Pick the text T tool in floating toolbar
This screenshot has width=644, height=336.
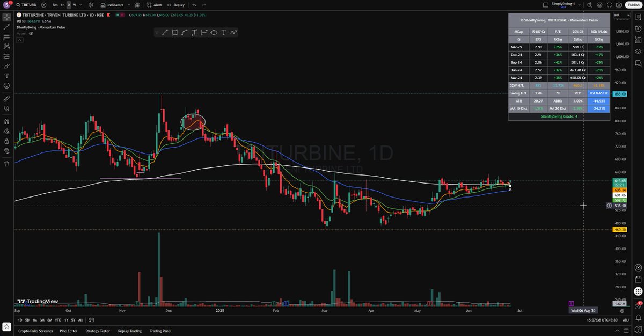click(223, 33)
